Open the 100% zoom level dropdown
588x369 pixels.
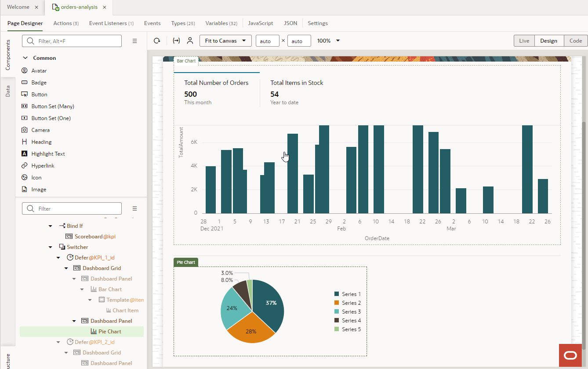327,40
